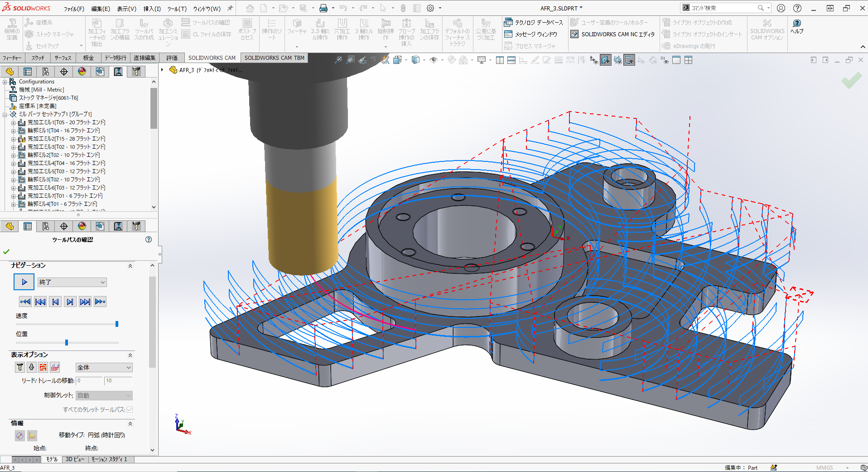This screenshot has height=472, width=868.
Task: Click home icon in title toolbar
Action: click(x=250, y=8)
